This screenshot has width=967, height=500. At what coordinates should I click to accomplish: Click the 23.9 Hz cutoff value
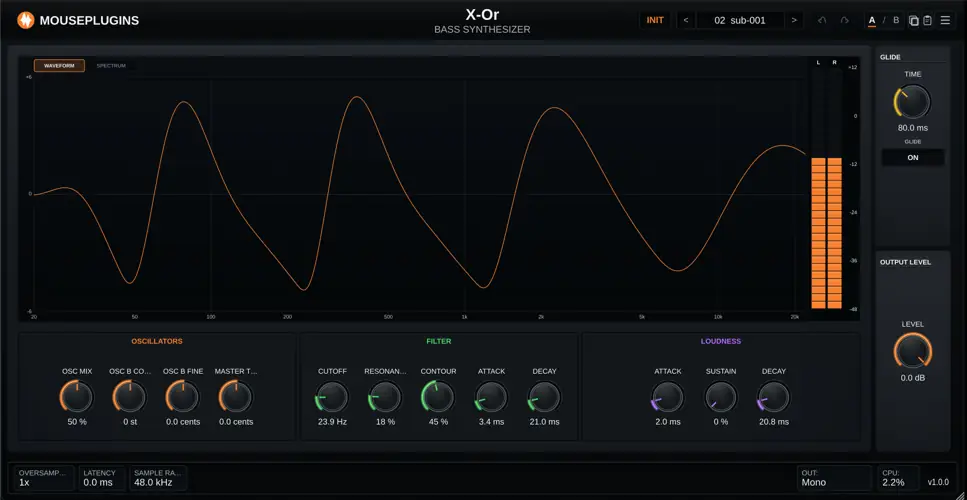(x=332, y=422)
